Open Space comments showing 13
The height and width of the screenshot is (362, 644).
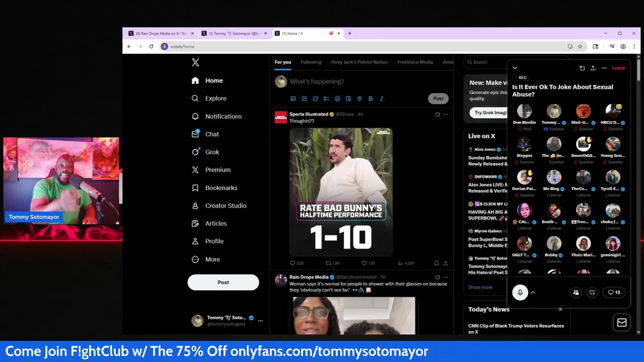click(x=614, y=293)
